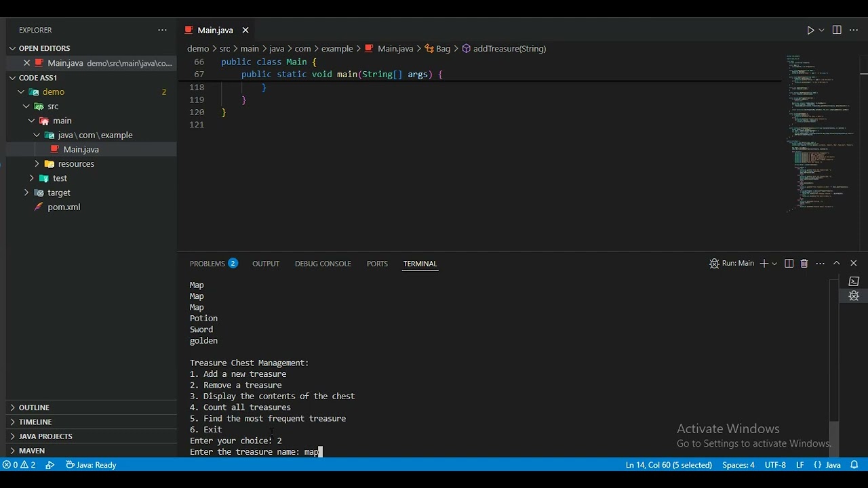Expand the JAVA PROJECTS section
This screenshot has width=868, height=488.
(x=45, y=436)
